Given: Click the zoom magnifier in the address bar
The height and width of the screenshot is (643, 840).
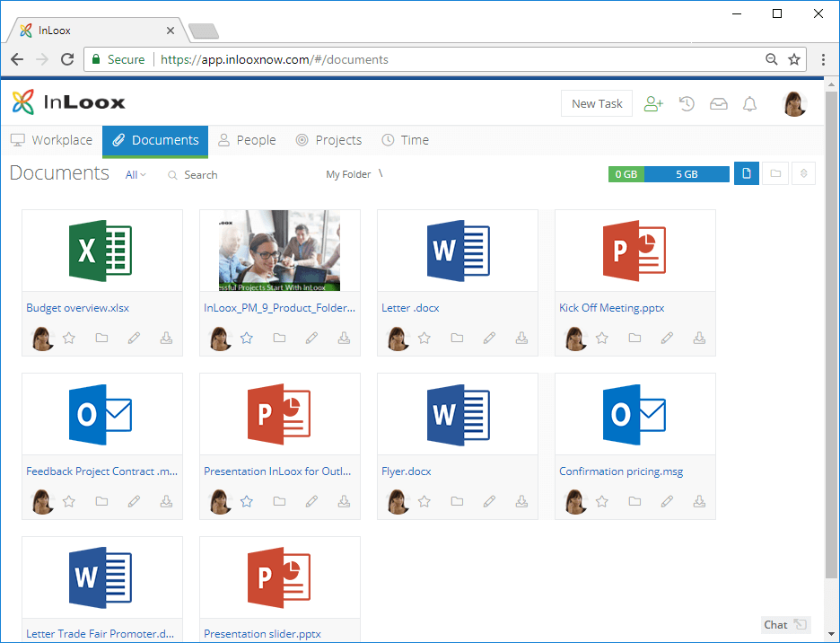Looking at the screenshot, I should point(772,59).
